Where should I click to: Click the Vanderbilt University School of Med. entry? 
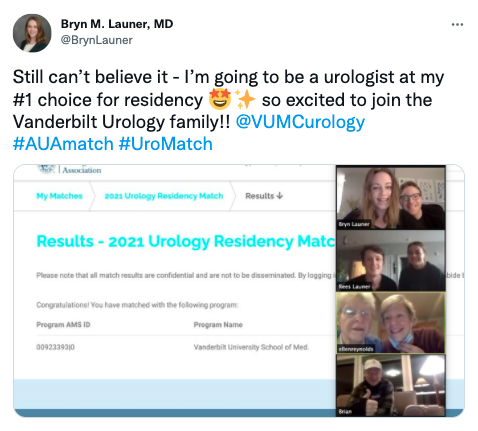click(251, 347)
